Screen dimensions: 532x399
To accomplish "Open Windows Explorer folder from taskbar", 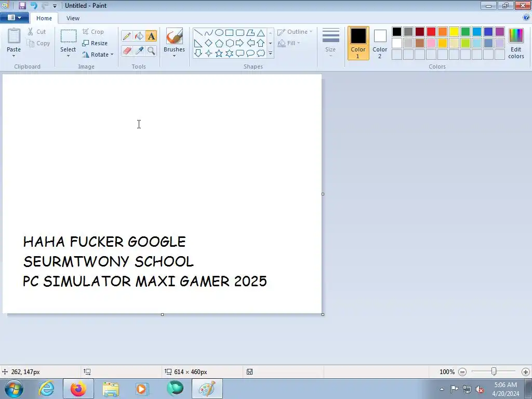I will point(111,389).
